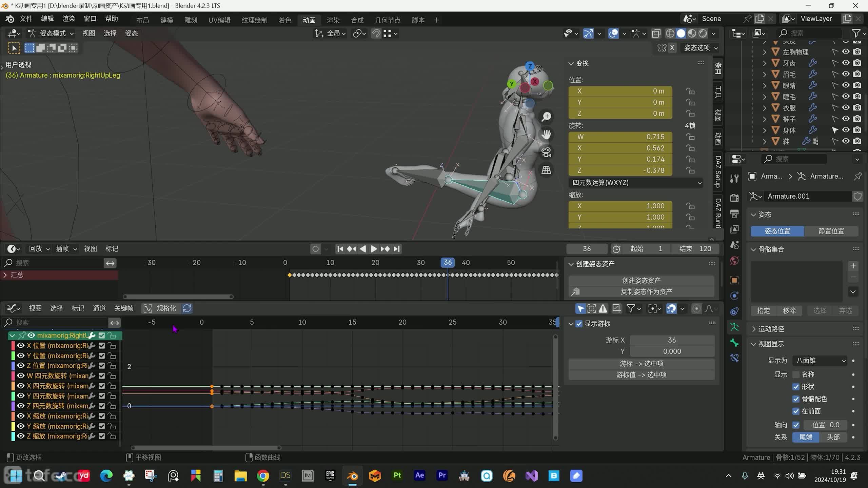Toggle 在前面 checkbox
Viewport: 868px width, 488px height.
(796, 411)
